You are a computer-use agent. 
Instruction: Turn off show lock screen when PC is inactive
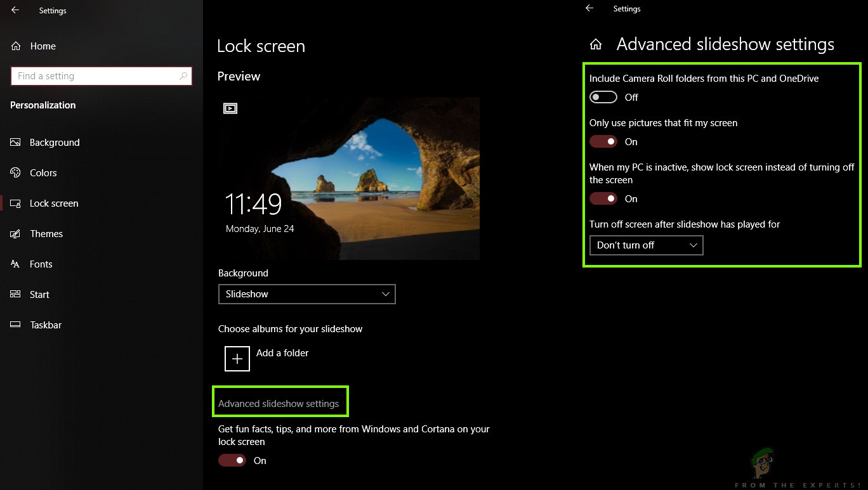[x=603, y=198]
